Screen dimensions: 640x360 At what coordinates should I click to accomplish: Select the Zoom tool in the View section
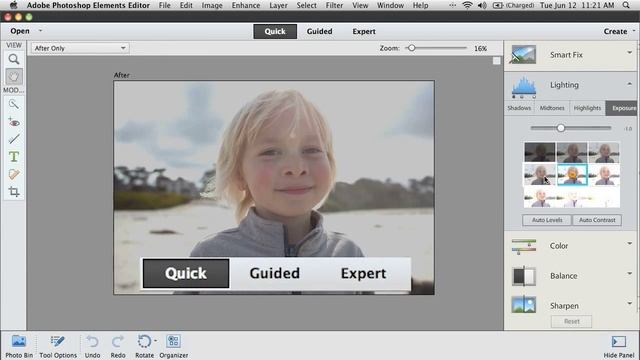pyautogui.click(x=14, y=60)
